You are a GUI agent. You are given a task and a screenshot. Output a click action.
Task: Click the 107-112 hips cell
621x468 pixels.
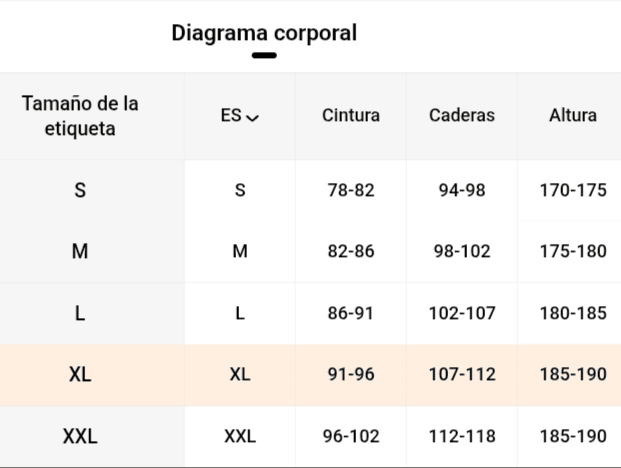pos(462,375)
